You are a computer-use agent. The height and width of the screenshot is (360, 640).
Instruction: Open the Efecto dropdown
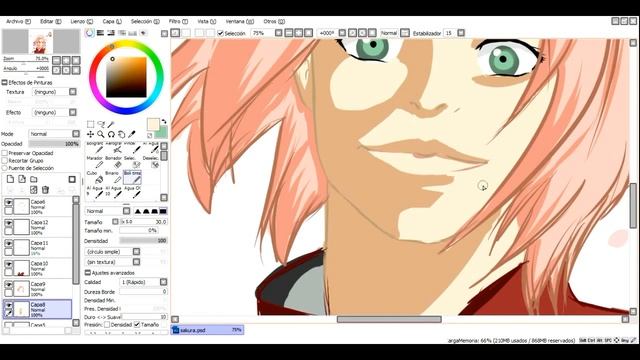tap(73, 112)
